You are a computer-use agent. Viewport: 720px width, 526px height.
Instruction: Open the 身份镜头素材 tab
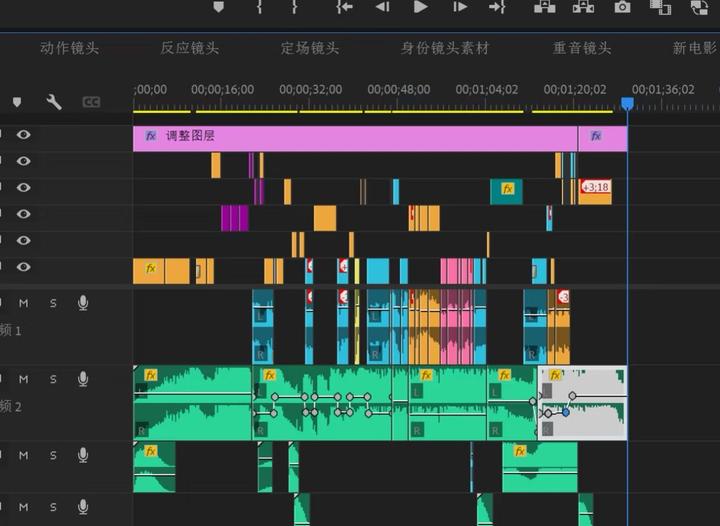tap(445, 48)
